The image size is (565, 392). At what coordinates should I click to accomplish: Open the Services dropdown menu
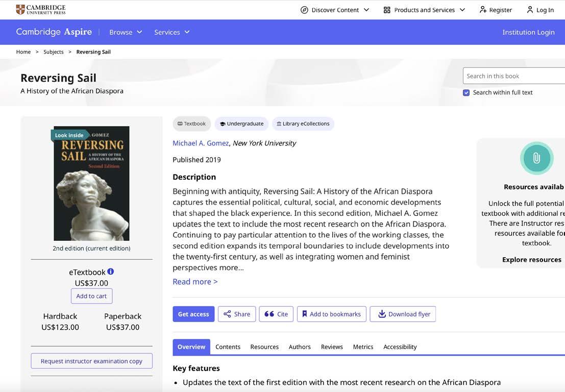pos(171,32)
